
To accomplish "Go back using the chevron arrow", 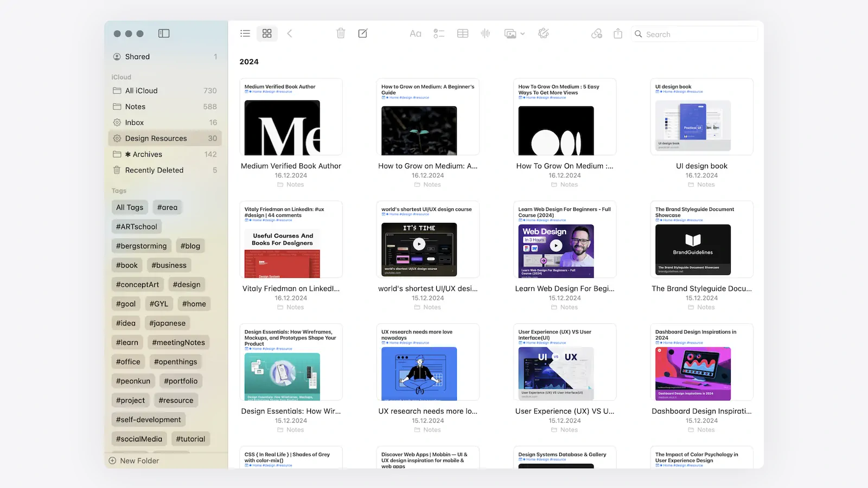I will coord(290,34).
